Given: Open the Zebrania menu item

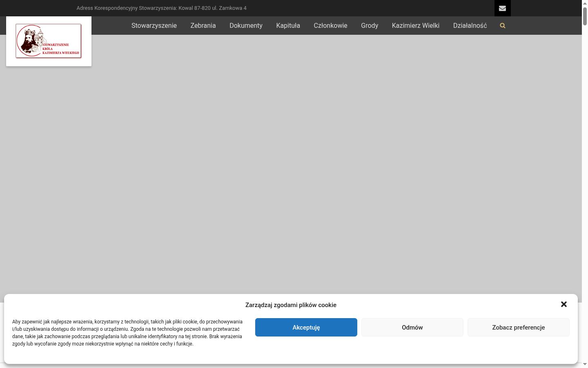Looking at the screenshot, I should (x=203, y=25).
